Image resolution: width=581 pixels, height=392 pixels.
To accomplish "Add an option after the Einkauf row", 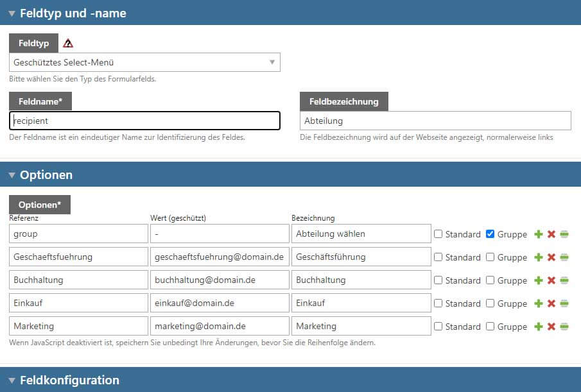I will click(539, 303).
